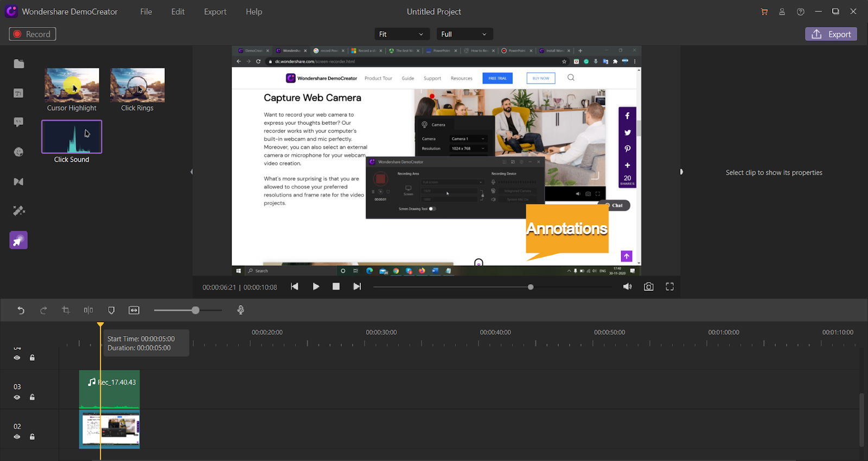Mute the preview volume speaker icon
This screenshot has height=461, width=868.
[628, 286]
